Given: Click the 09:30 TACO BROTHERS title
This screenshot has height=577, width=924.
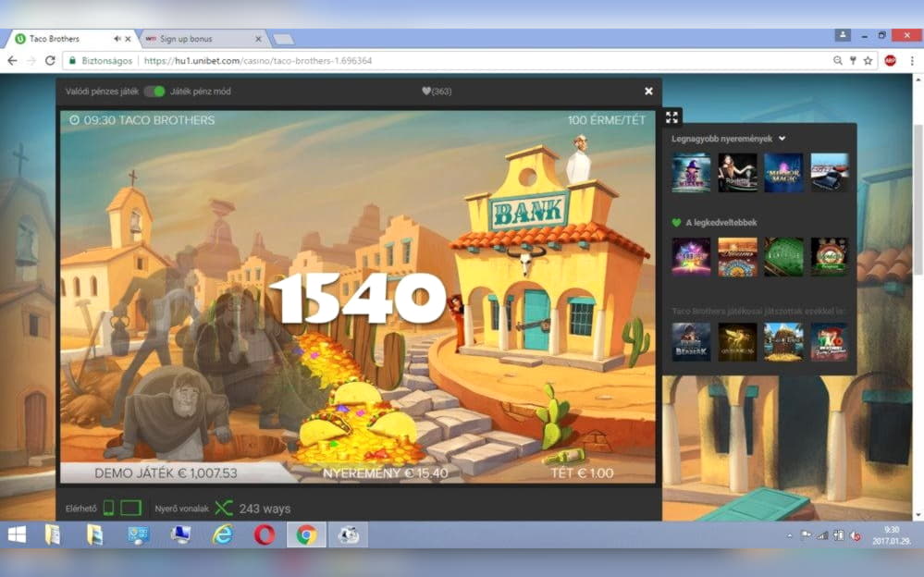Looking at the screenshot, I should pos(142,120).
